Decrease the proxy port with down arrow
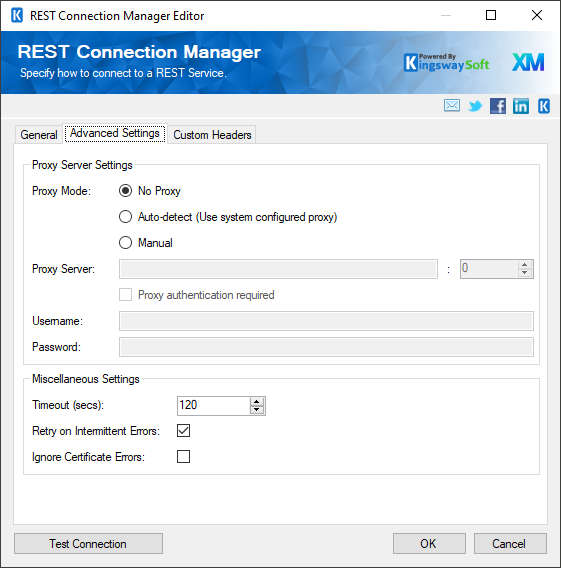561x568 pixels. click(x=524, y=273)
